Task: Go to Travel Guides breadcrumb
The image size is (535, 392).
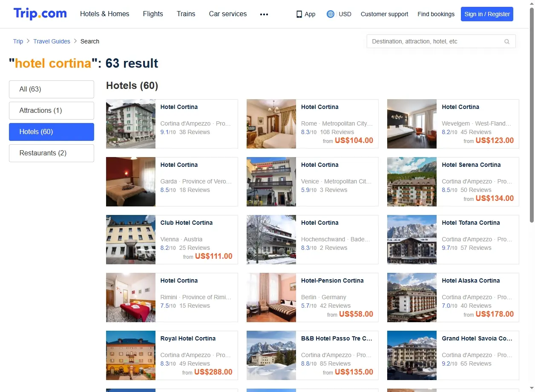Action: point(52,41)
